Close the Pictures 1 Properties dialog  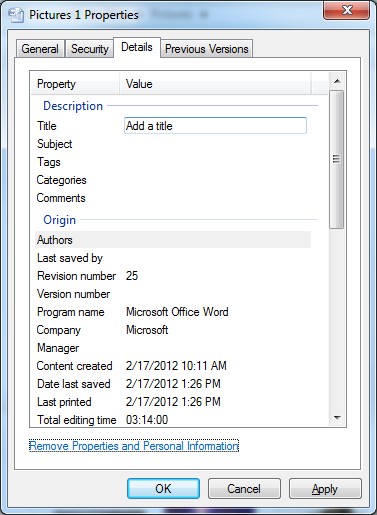tap(346, 10)
